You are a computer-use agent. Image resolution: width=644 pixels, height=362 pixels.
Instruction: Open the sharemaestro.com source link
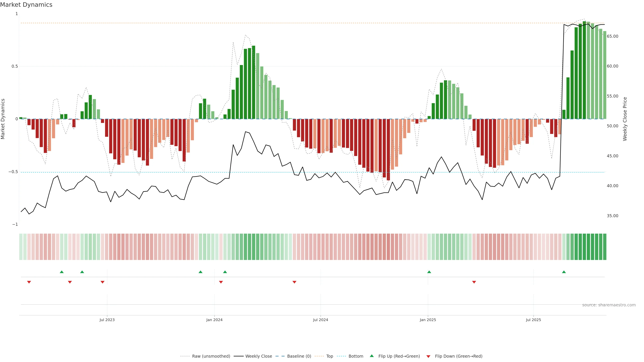(x=609, y=305)
